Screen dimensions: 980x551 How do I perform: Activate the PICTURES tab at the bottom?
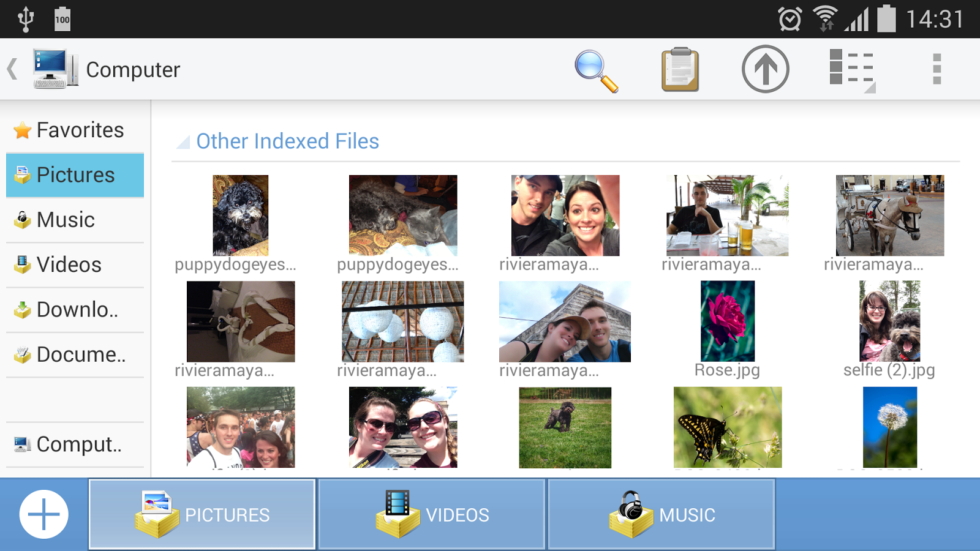[202, 514]
